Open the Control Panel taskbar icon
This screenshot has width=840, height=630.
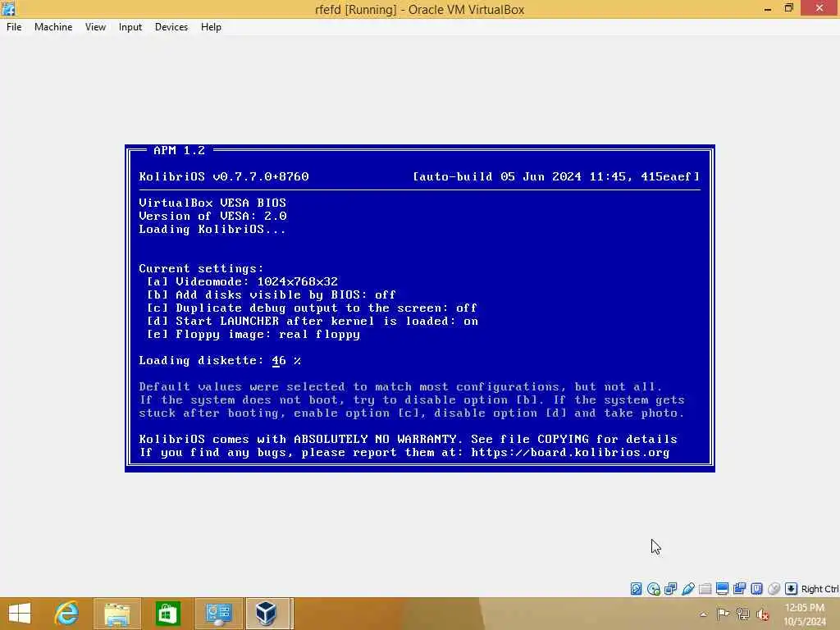[x=218, y=614]
